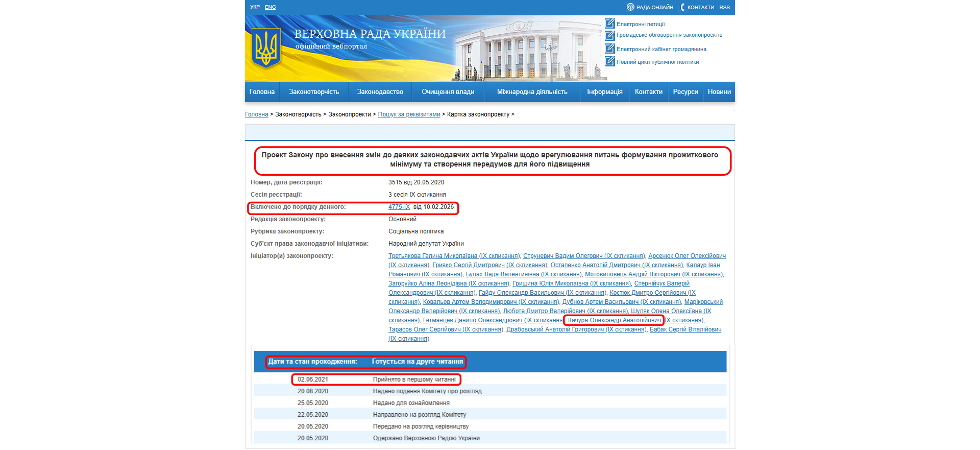Viewport: 980px width, 450px height.
Task: Open Громадське обговорення законопроектів link
Action: pos(669,35)
